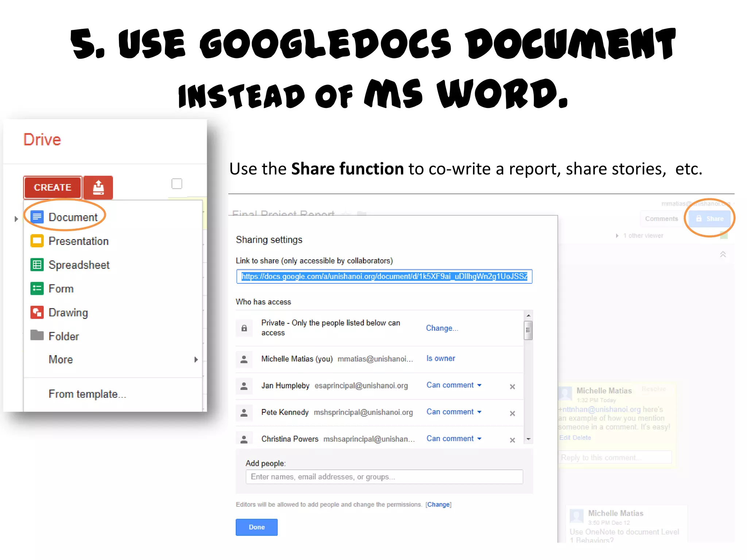Click access list scrollbar up arrow
Image resolution: width=747 pixels, height=560 pixels.
pyautogui.click(x=528, y=315)
